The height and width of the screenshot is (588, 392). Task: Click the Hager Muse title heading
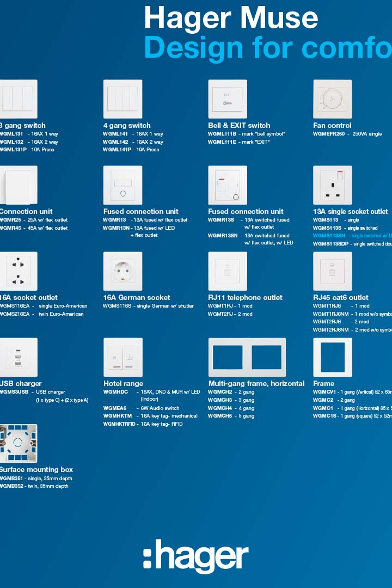coord(231,18)
